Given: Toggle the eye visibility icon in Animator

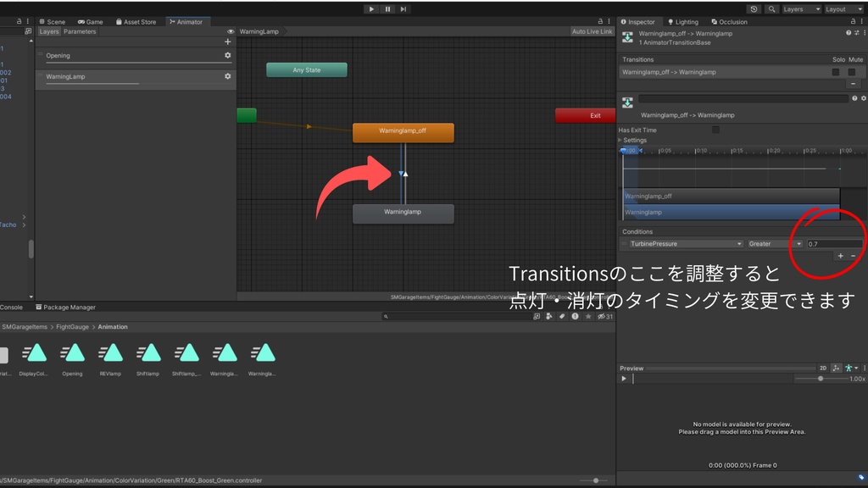Looking at the screenshot, I should click(x=231, y=31).
